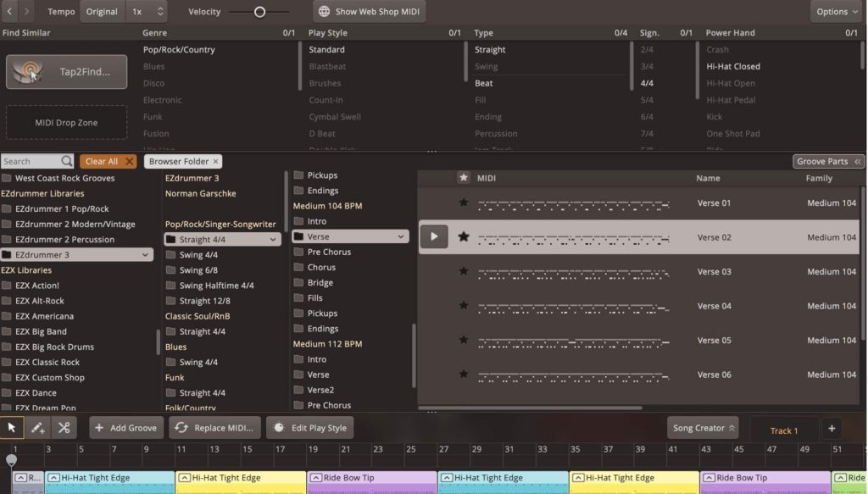The image size is (868, 494).
Task: Click the MIDI Drop Zone area
Action: pyautogui.click(x=66, y=122)
